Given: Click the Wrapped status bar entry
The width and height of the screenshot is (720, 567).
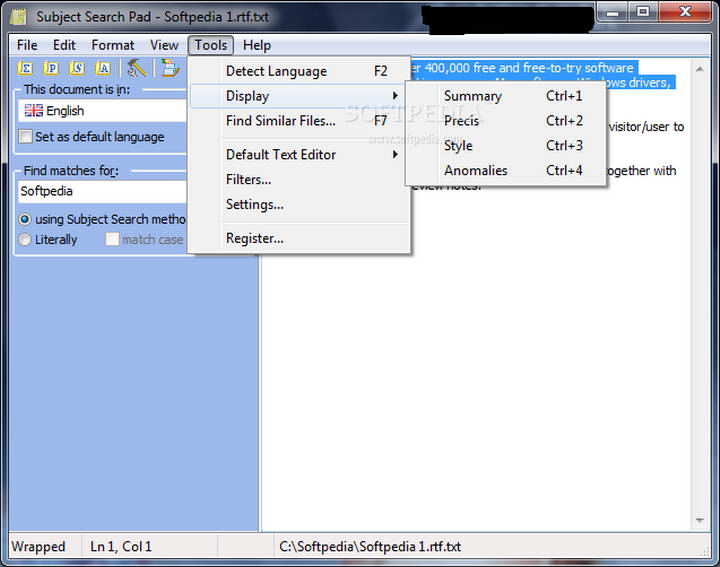Looking at the screenshot, I should 38,546.
